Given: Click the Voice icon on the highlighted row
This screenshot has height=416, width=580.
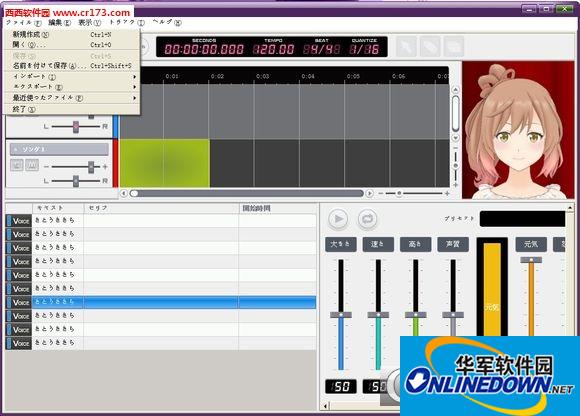Looking at the screenshot, I should 19,302.
